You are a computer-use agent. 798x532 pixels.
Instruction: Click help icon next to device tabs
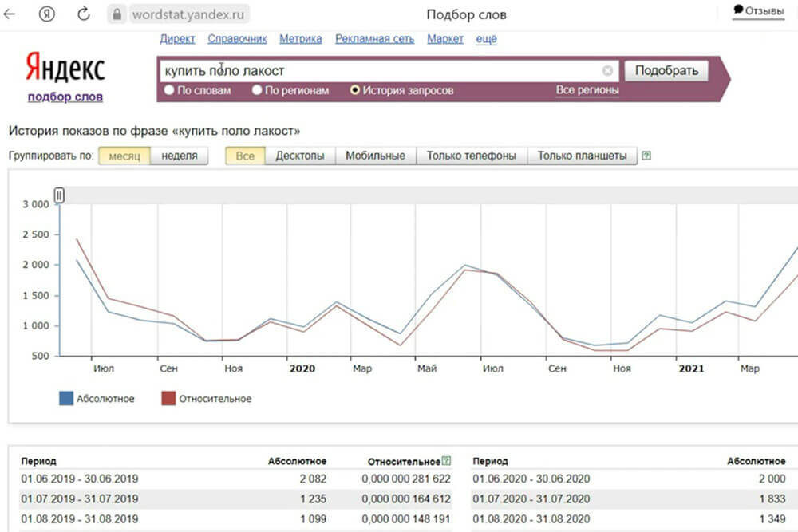(646, 156)
